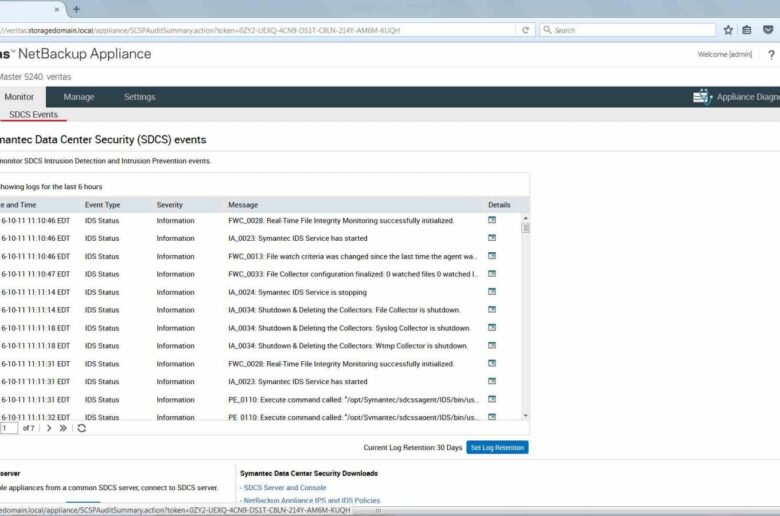View details of Syslog Collector shutdown event

tap(491, 327)
